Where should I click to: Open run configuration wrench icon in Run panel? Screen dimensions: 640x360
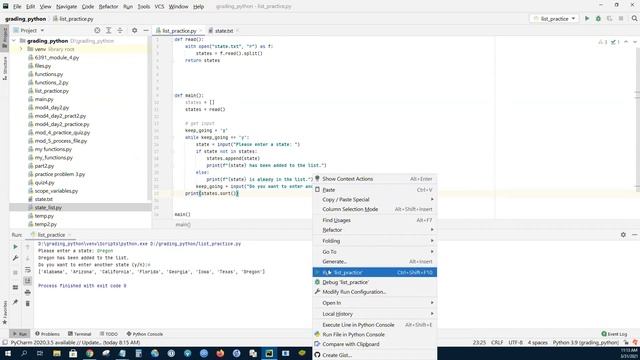click(x=15, y=258)
